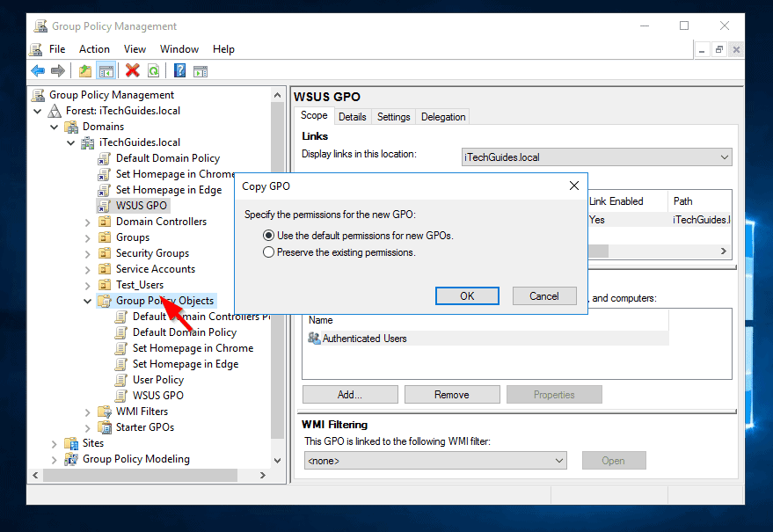Expand the Test_Users OU node
This screenshot has height=532, width=773.
point(88,285)
